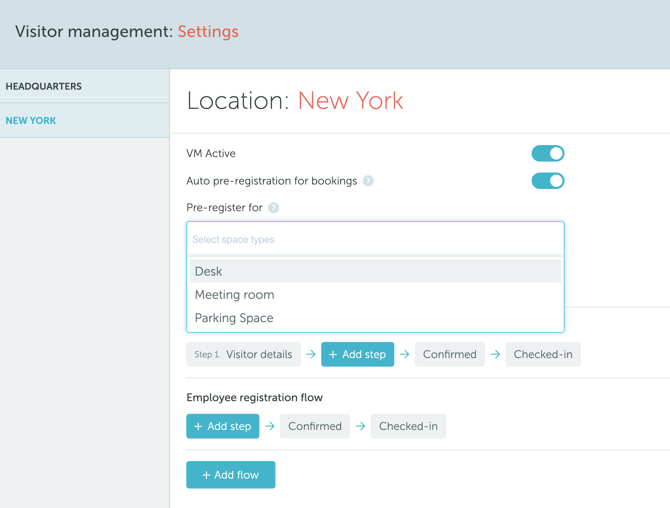
Task: Choose Desk from the space types list
Action: click(375, 271)
